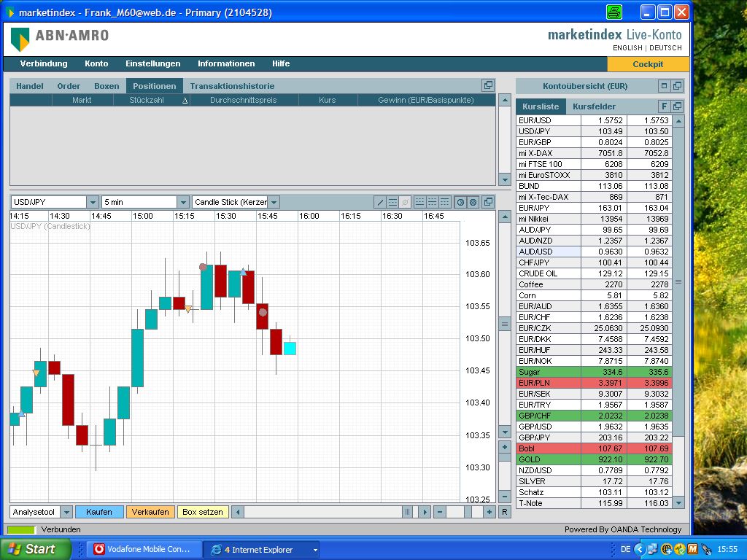
Task: Click the F button in Kursliste header
Action: point(664,106)
